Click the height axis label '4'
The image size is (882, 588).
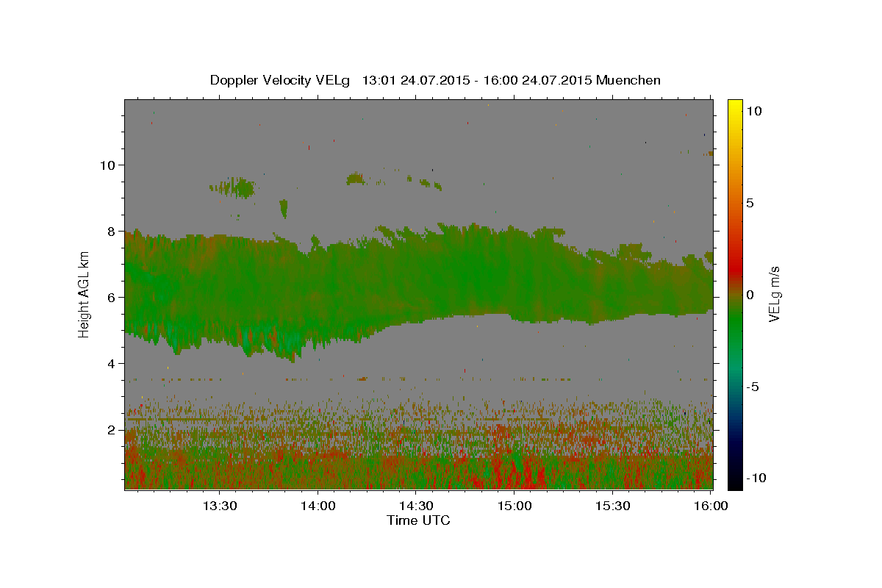pyautogui.click(x=110, y=364)
